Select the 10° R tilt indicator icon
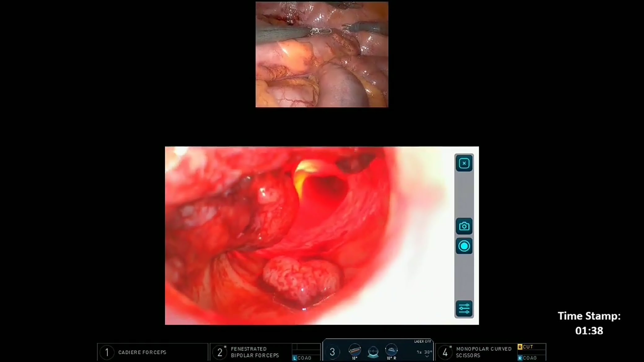Viewport: 644px width, 362px height. (391, 350)
